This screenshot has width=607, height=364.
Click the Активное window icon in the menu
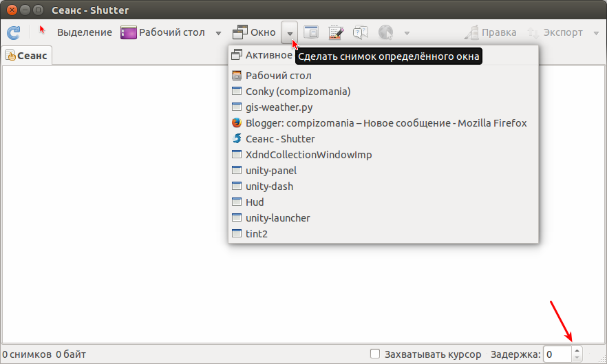pyautogui.click(x=237, y=55)
